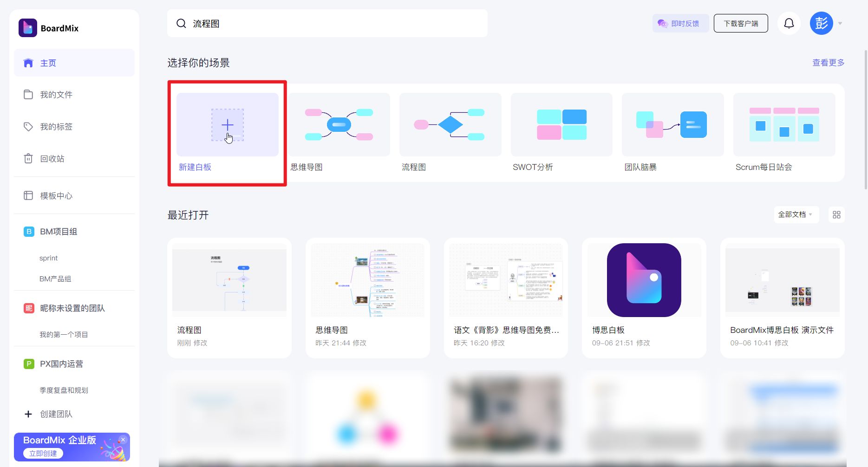
Task: Open recent file 流程图 thumbnail
Action: coord(229,280)
